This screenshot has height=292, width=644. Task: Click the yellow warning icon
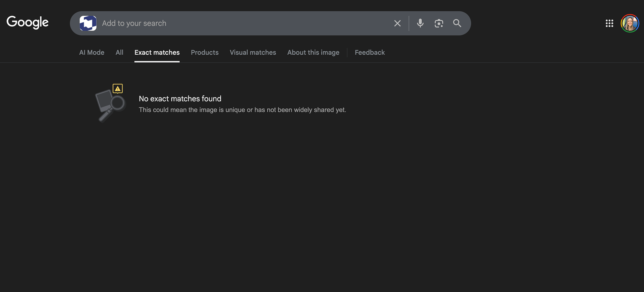click(x=118, y=89)
